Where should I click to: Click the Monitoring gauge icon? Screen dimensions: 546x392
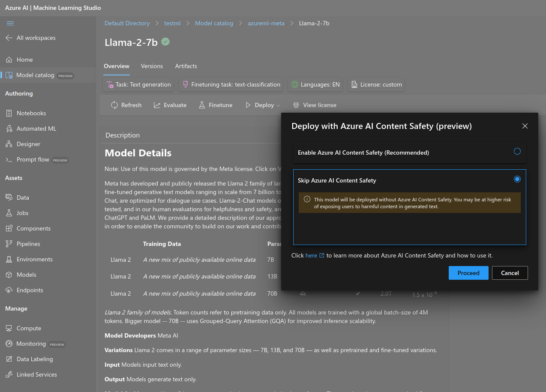9,344
